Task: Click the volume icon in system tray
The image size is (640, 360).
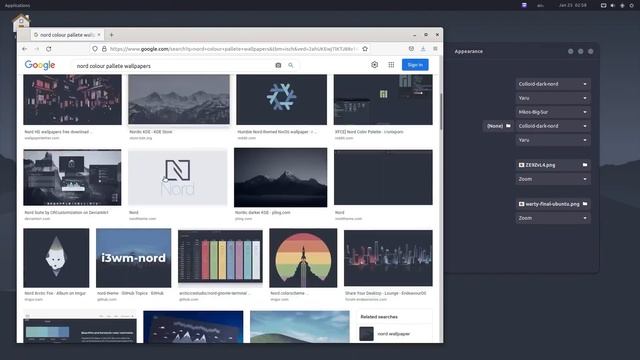Action: coord(613,5)
